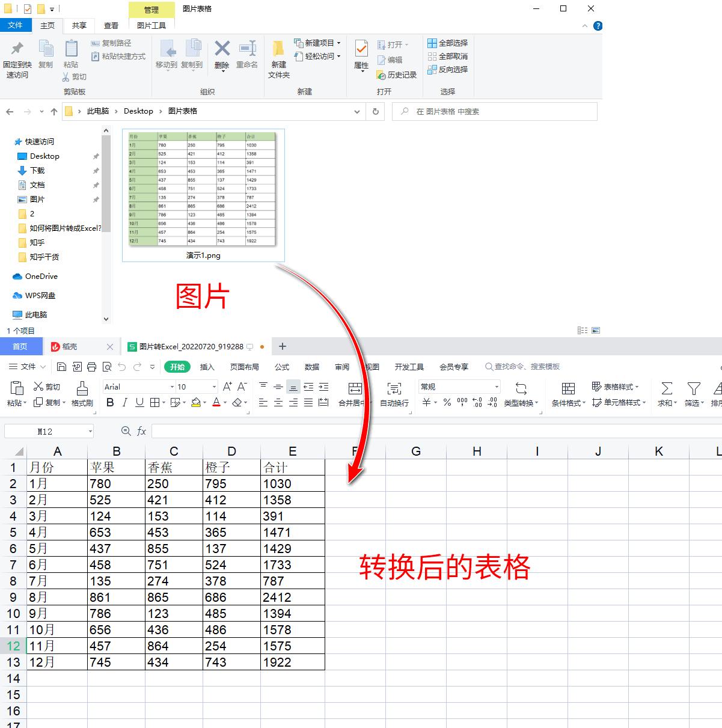Open the 开发工具 ribbon tab
Image resolution: width=722 pixels, height=728 pixels.
pyautogui.click(x=409, y=367)
